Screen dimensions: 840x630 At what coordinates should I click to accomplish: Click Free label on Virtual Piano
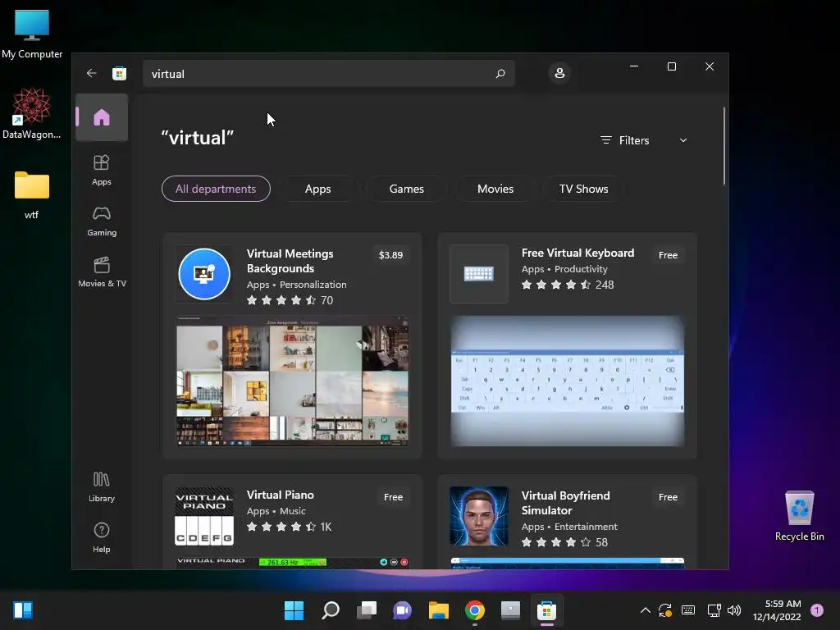click(393, 497)
